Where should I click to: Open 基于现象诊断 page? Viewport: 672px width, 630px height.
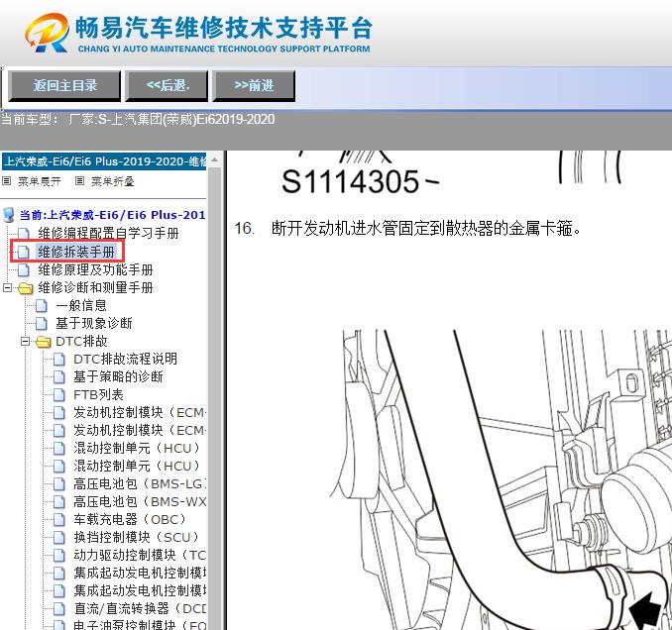tap(94, 323)
